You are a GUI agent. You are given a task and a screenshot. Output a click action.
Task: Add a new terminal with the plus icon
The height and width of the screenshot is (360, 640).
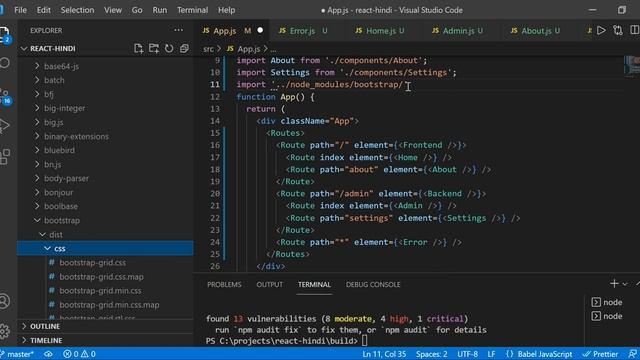[614, 283]
